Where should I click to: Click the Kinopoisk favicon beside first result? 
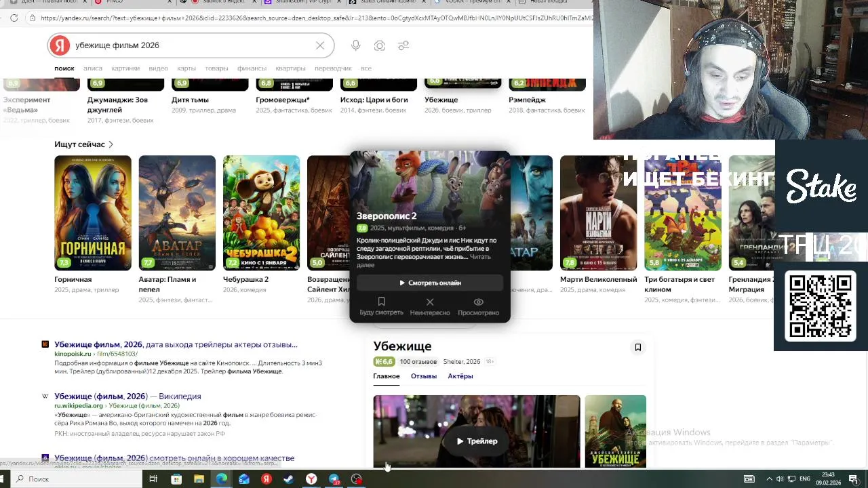tap(45, 344)
